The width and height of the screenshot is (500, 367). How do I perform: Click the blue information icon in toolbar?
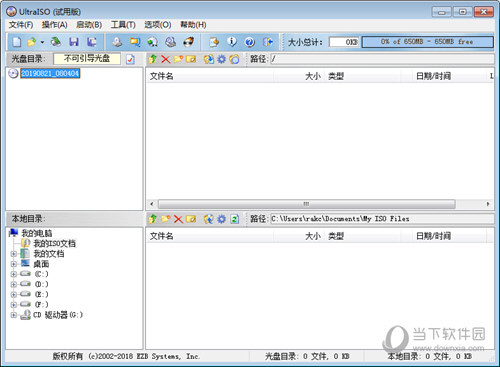[x=232, y=42]
